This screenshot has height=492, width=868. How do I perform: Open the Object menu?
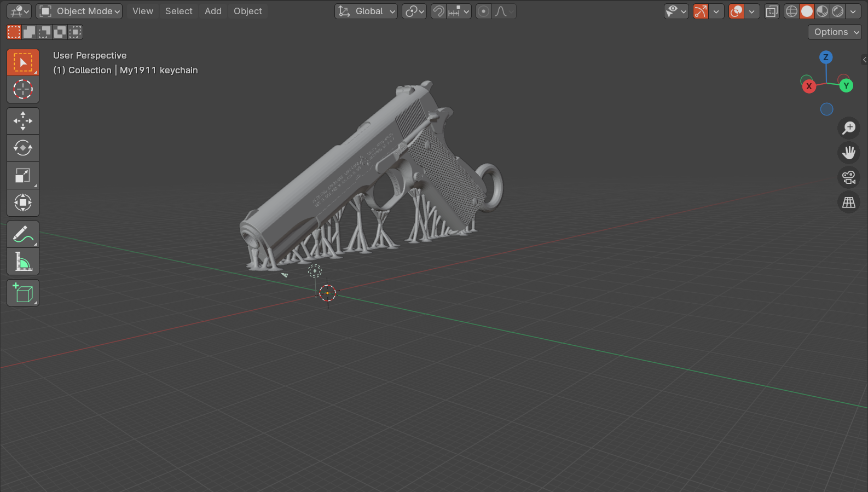pyautogui.click(x=248, y=11)
